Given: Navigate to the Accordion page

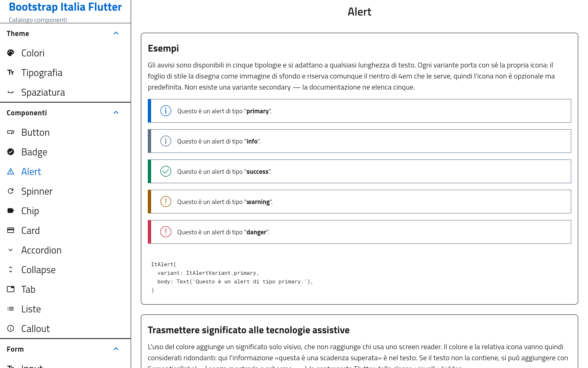Looking at the screenshot, I should click(x=65, y=250).
